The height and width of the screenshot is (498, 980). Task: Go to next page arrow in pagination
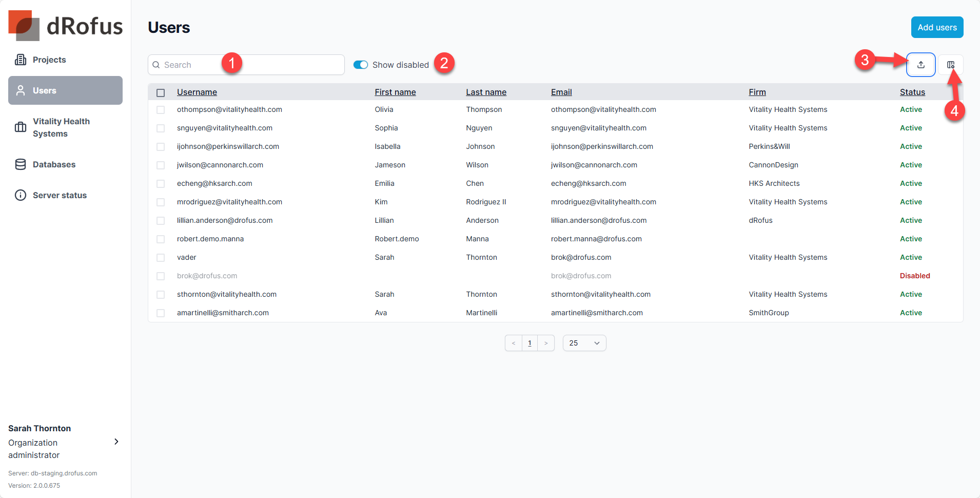click(546, 343)
